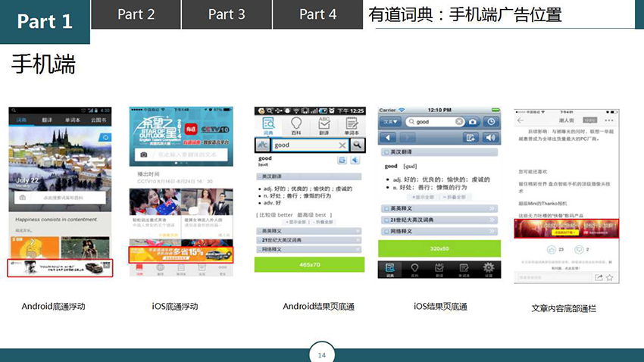Click the three-dots menu in article screenshot
Screen dimensions: 644x362
click(x=609, y=120)
